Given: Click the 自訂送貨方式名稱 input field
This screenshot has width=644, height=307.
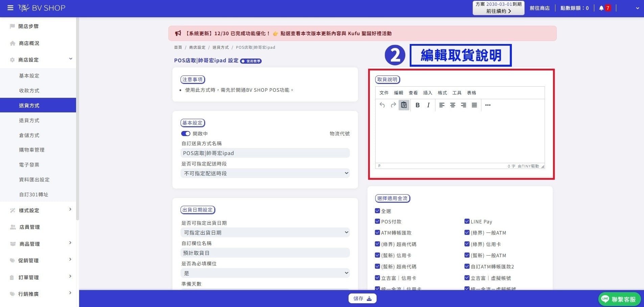Looking at the screenshot, I should tap(265, 153).
